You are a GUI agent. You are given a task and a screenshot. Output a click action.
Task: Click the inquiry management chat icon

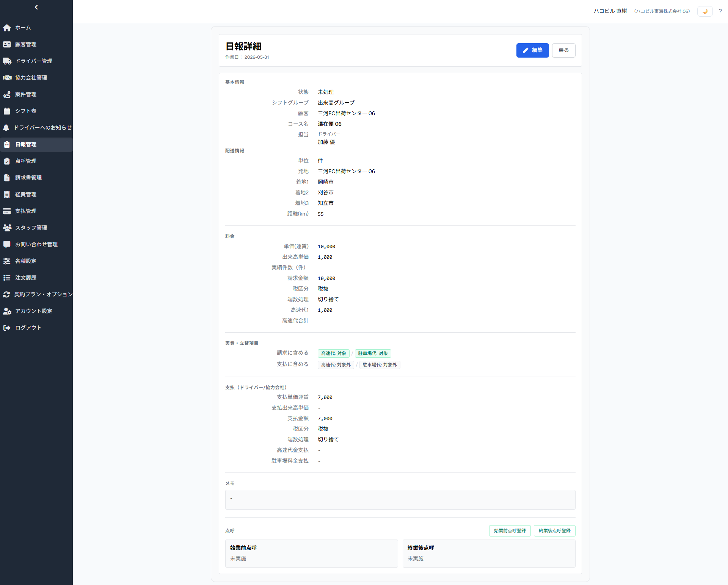(7, 244)
